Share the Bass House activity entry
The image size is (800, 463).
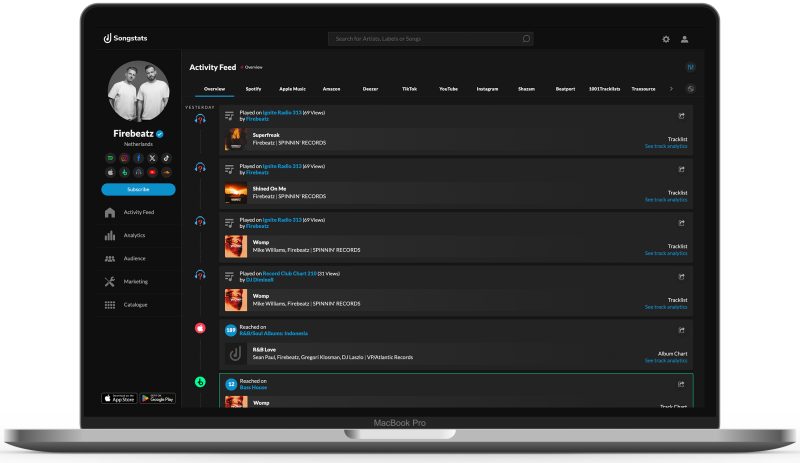click(x=681, y=384)
